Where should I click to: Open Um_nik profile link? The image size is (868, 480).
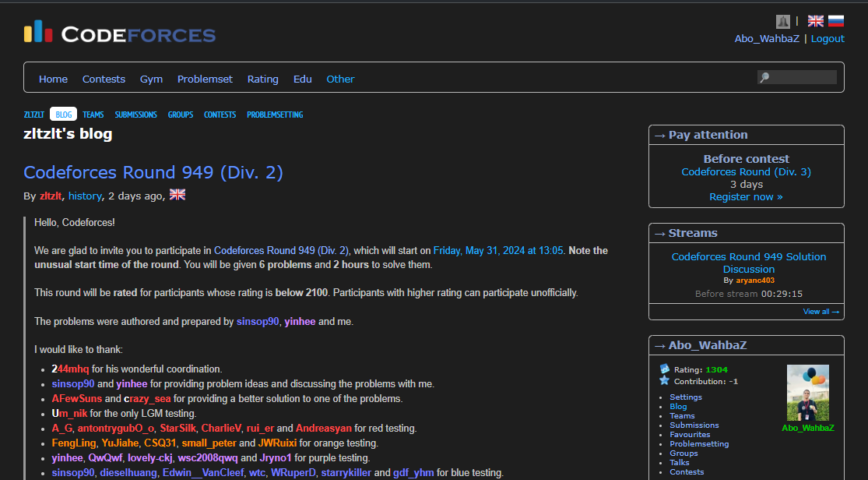pos(70,414)
